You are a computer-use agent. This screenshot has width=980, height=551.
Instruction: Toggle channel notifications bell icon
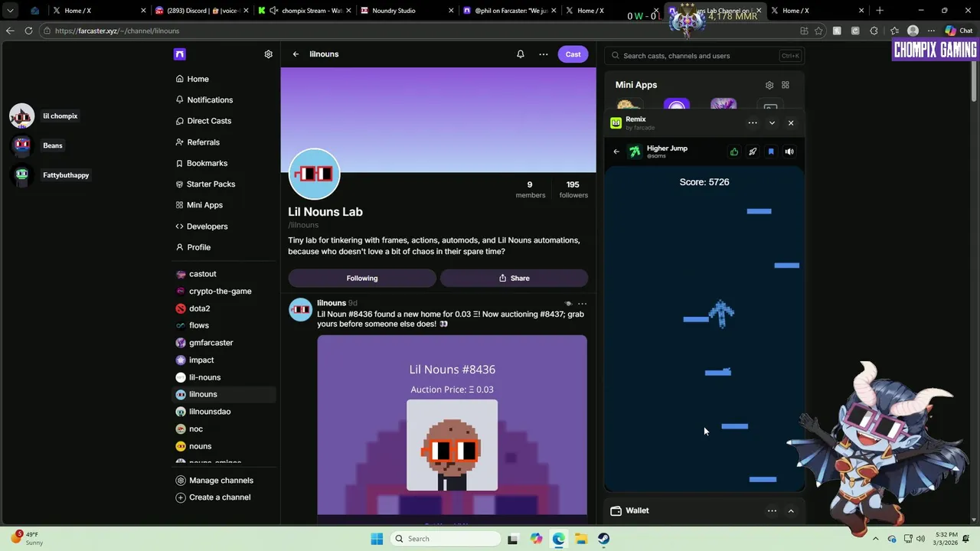(521, 54)
